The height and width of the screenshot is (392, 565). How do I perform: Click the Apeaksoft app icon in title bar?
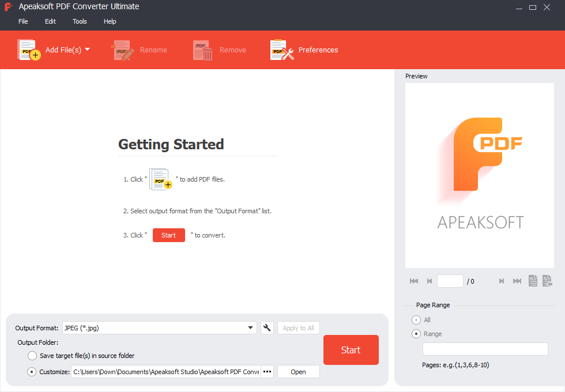click(9, 6)
